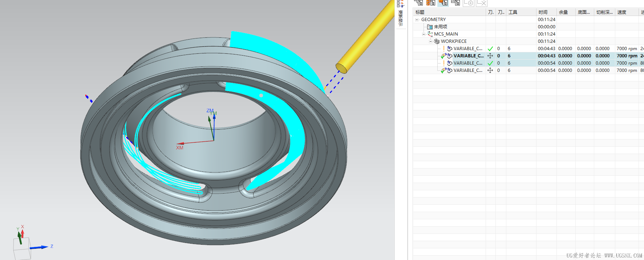
Task: Click the 未用项 folder icon
Action: [430, 27]
